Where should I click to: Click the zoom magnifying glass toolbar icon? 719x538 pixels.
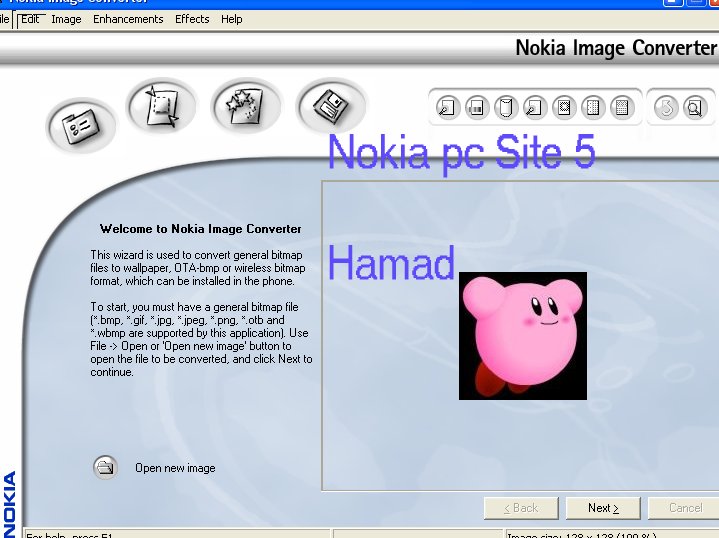(695, 108)
